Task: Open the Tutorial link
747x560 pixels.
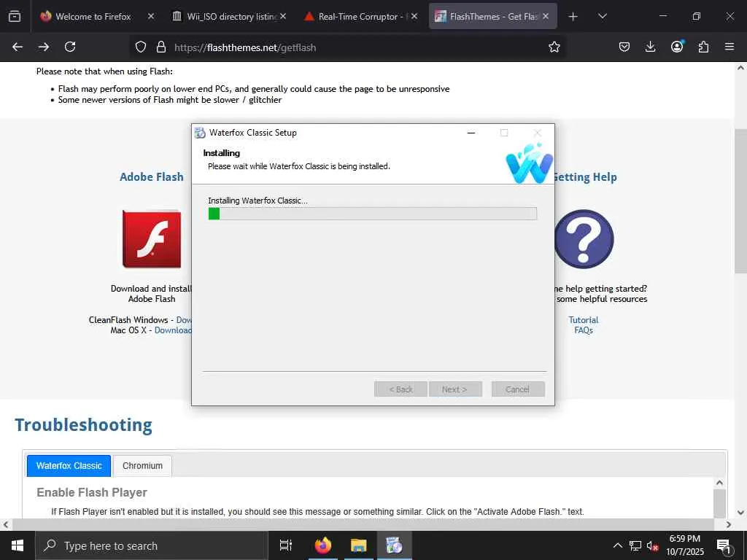Action: tap(583, 320)
